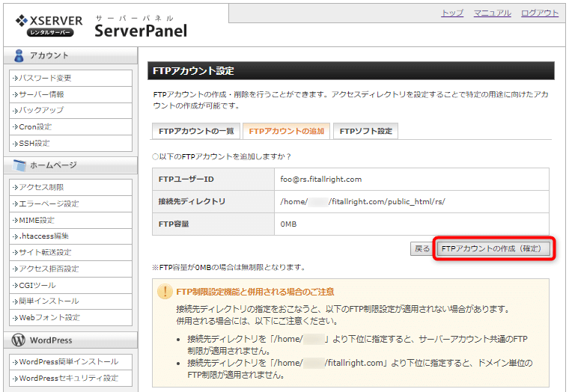
Task: Confirm with FTPアカウントの作成（確定） button
Action: (x=493, y=248)
